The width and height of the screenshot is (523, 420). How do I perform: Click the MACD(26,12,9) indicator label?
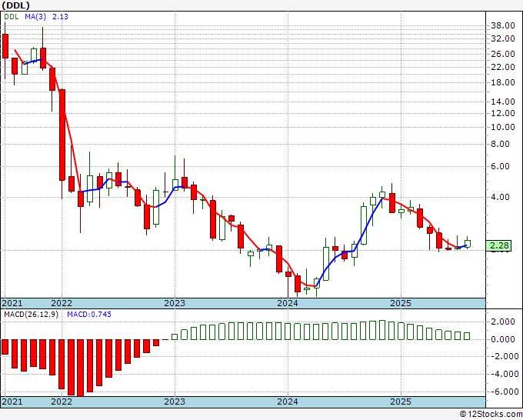pyautogui.click(x=31, y=315)
